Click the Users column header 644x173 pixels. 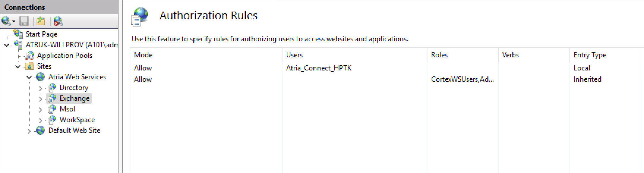pyautogui.click(x=294, y=55)
